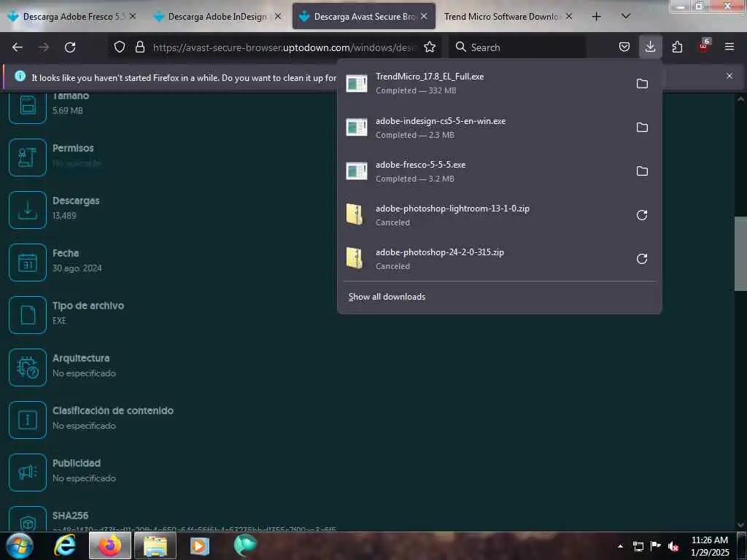The height and width of the screenshot is (560, 747).
Task: Bookmark this page with the star
Action: click(x=430, y=47)
